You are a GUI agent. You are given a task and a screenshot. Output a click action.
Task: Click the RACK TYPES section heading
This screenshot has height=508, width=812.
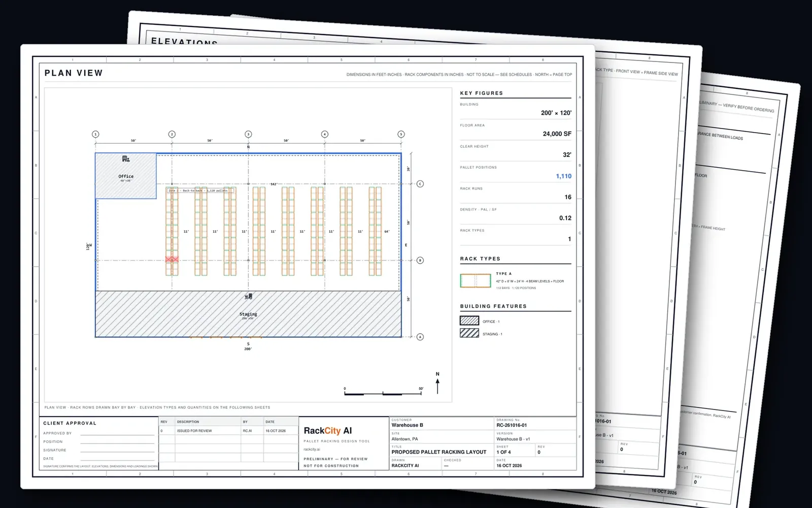(480, 259)
